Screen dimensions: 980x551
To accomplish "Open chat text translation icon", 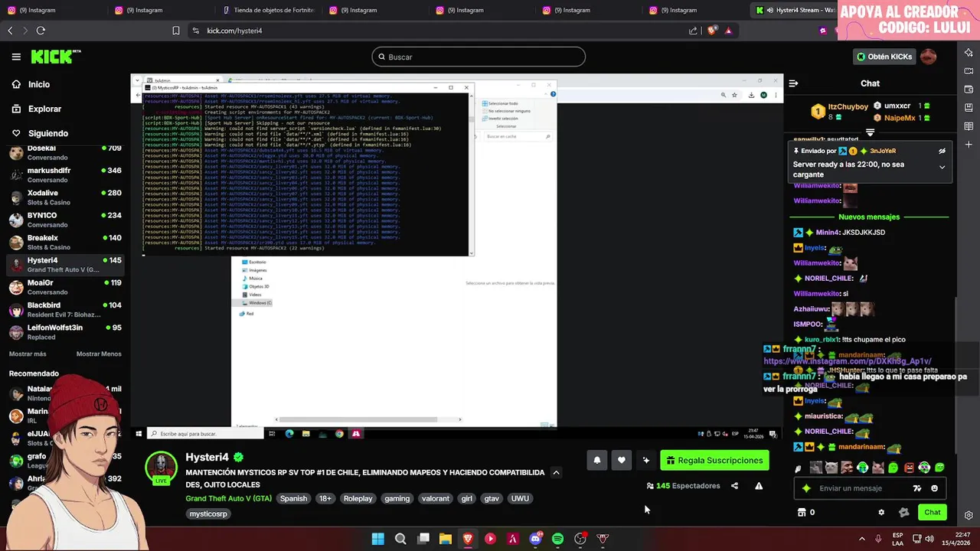I will (x=917, y=488).
